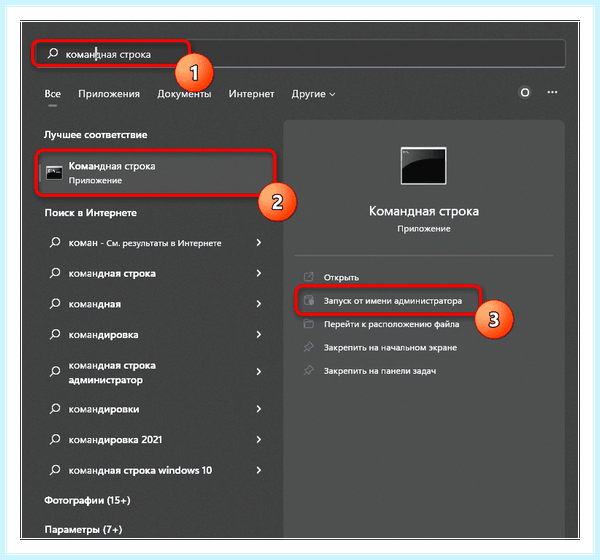The width and height of the screenshot is (600, 560).
Task: Switch to the 'Документы' tab
Action: (x=184, y=94)
